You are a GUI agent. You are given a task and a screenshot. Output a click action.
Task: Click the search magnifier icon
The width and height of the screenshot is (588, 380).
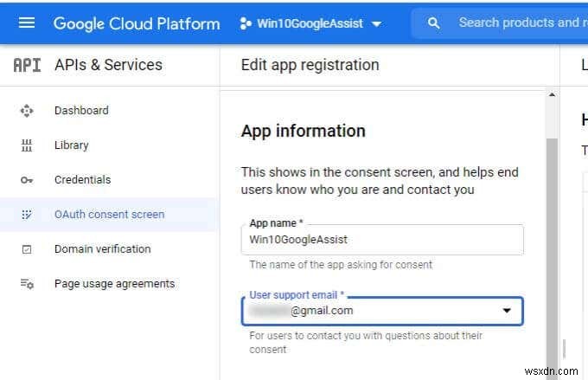433,23
